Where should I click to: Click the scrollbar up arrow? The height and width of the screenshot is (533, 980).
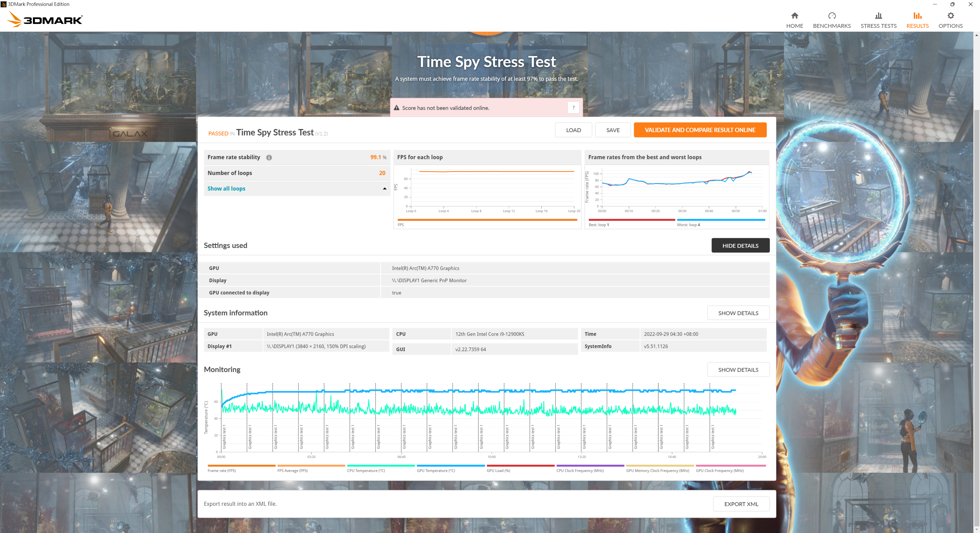pyautogui.click(x=977, y=35)
